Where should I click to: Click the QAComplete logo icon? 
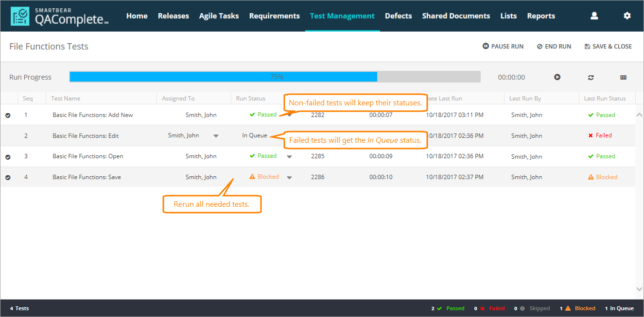point(20,16)
